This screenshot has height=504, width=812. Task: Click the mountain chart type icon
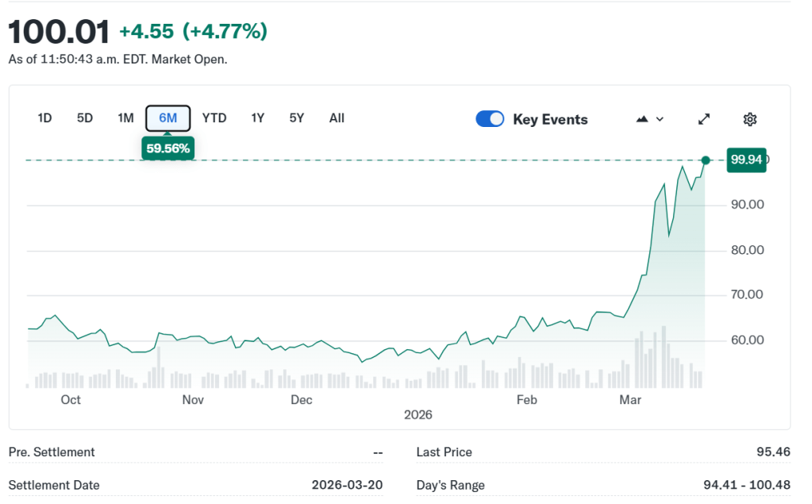(642, 119)
